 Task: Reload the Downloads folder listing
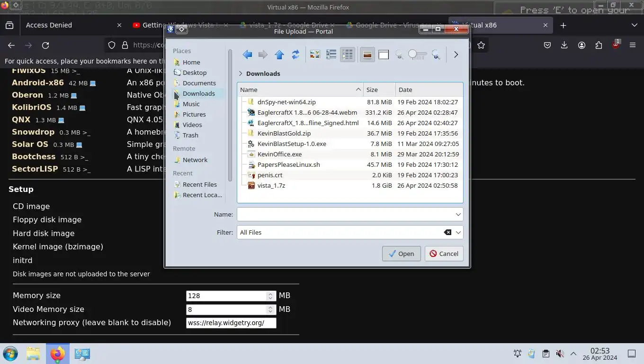[295, 55]
